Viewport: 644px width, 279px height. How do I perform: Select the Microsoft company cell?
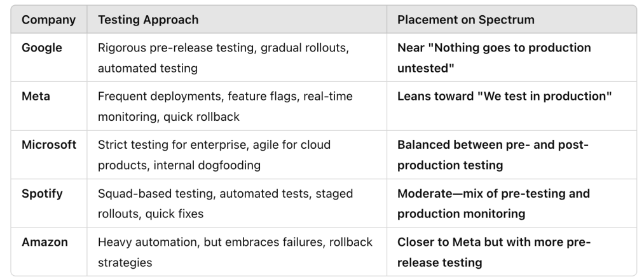(x=49, y=145)
